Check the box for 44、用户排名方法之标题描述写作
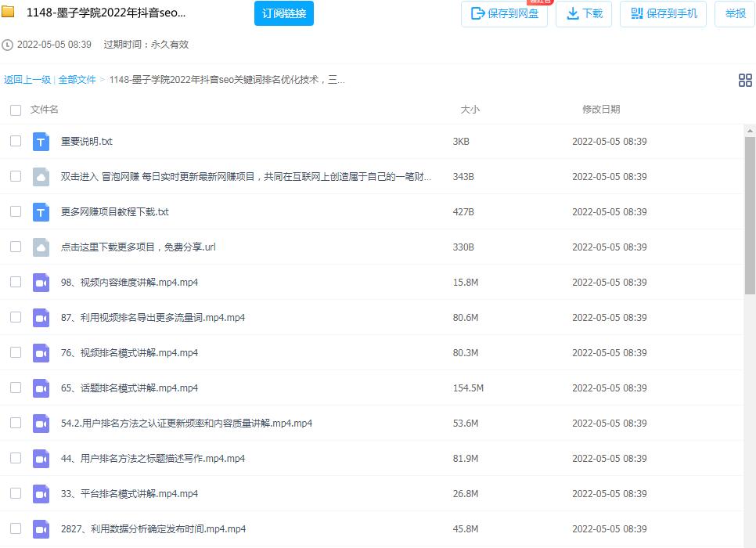756x548 pixels. [x=16, y=458]
